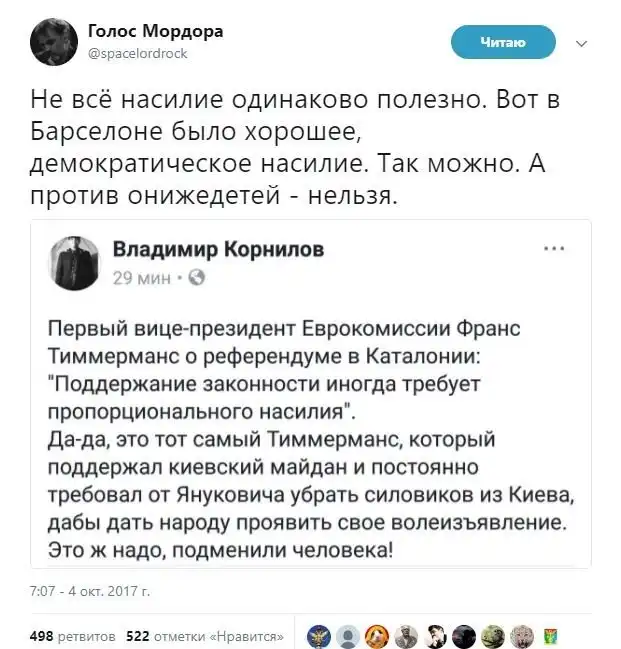Open the three-dot menu on Facebook post

coord(551,248)
